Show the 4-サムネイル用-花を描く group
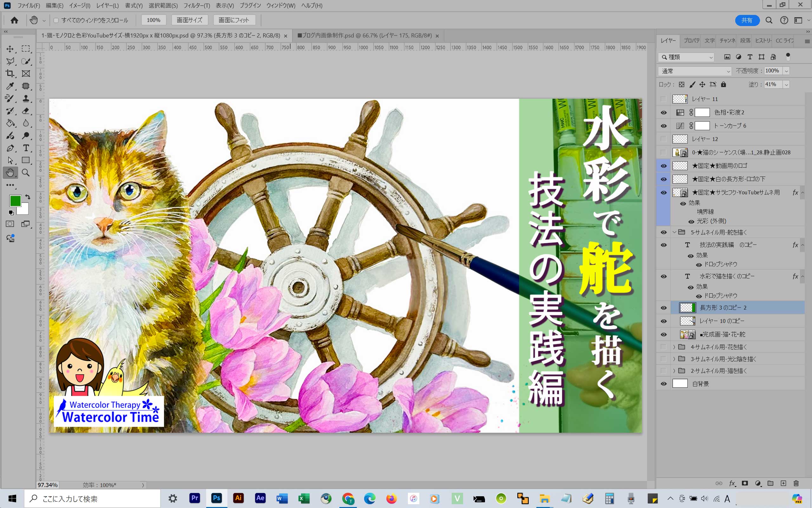The height and width of the screenshot is (508, 812). pyautogui.click(x=664, y=347)
